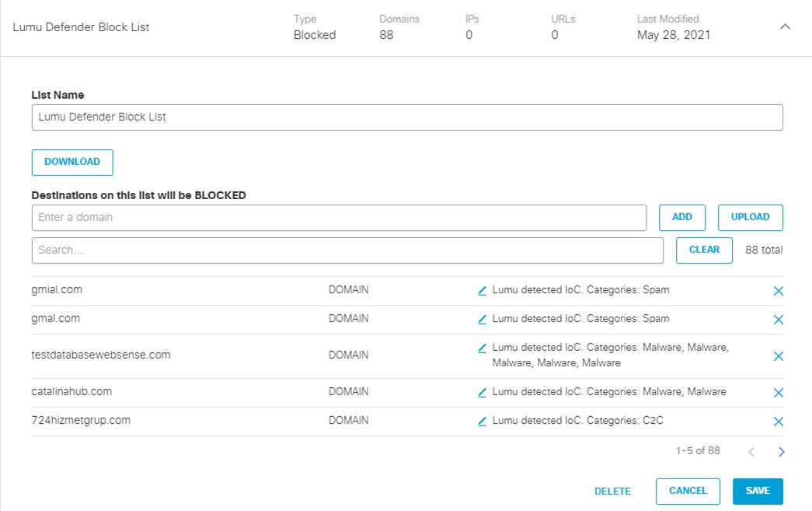SAVE the block list changes

[x=758, y=491]
